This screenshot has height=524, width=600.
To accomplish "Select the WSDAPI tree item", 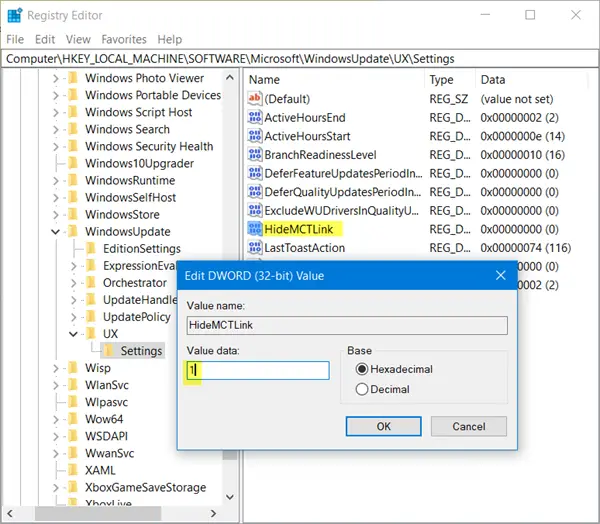I will [106, 436].
